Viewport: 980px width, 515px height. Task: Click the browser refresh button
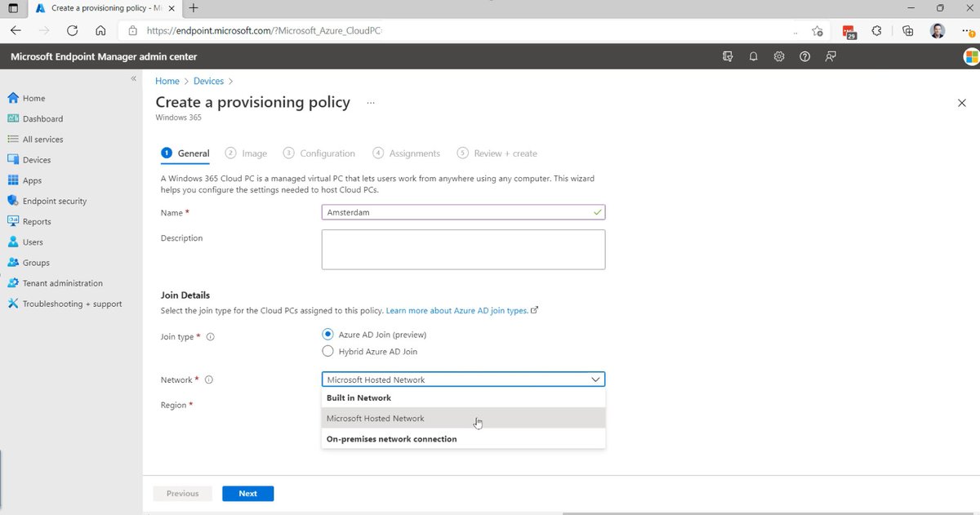point(72,30)
